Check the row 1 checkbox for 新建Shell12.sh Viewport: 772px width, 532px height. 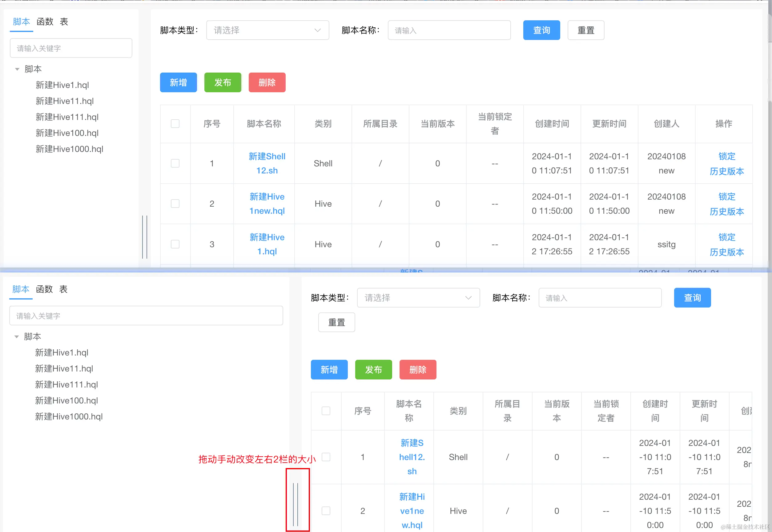[x=175, y=163]
